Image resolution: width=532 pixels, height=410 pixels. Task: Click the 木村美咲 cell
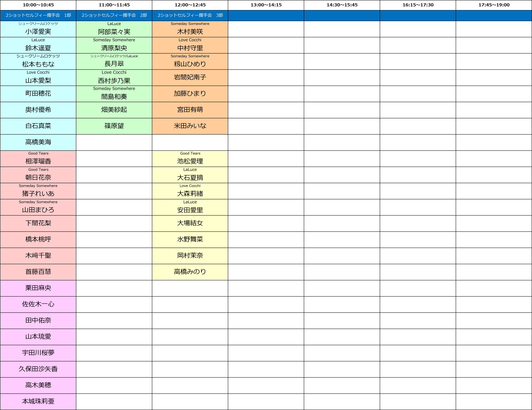[x=190, y=29]
